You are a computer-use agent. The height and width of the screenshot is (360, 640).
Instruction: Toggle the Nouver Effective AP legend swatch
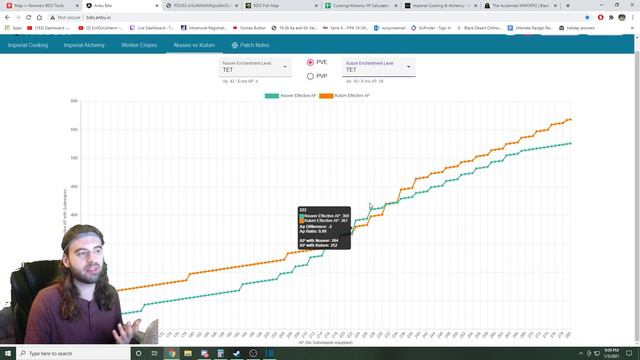(x=272, y=96)
